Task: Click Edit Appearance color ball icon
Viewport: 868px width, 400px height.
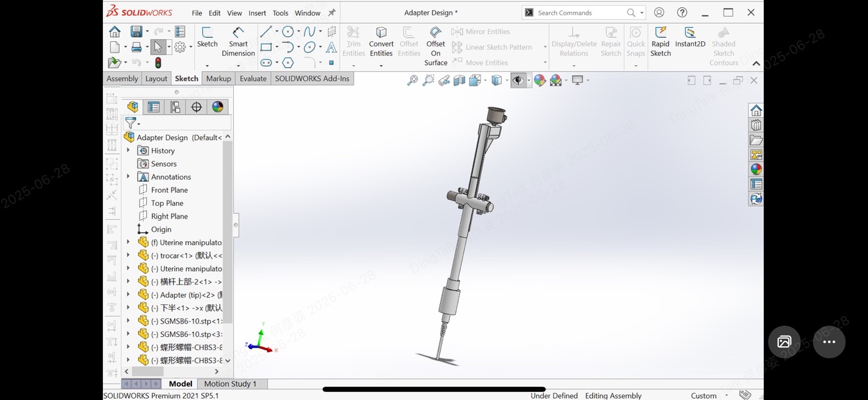Action: coord(540,80)
